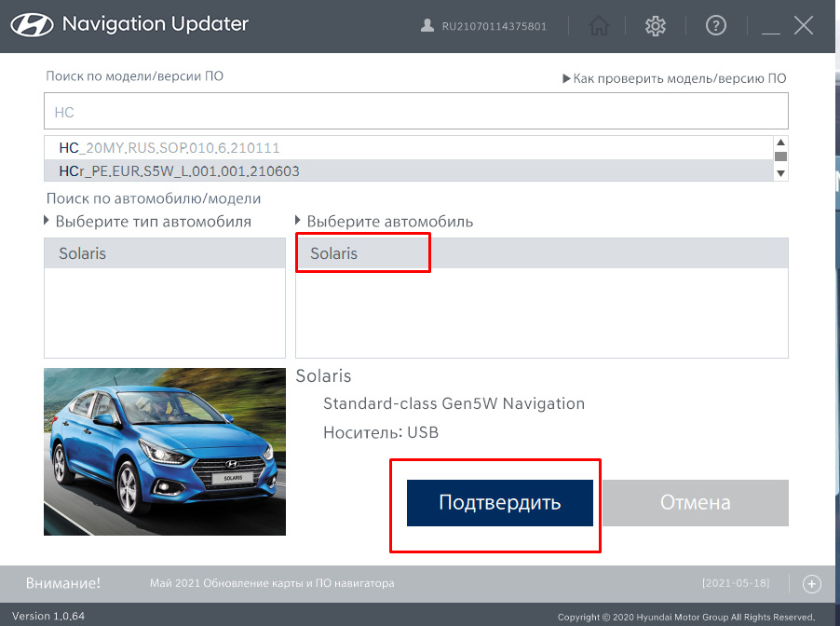840x626 pixels.
Task: Click scroll down arrow of version list
Action: click(x=780, y=173)
